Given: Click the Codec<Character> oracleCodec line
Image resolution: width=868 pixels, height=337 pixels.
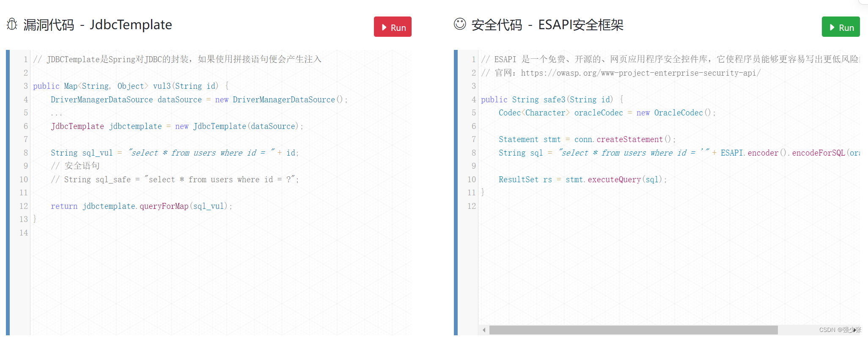Looking at the screenshot, I should click(607, 112).
